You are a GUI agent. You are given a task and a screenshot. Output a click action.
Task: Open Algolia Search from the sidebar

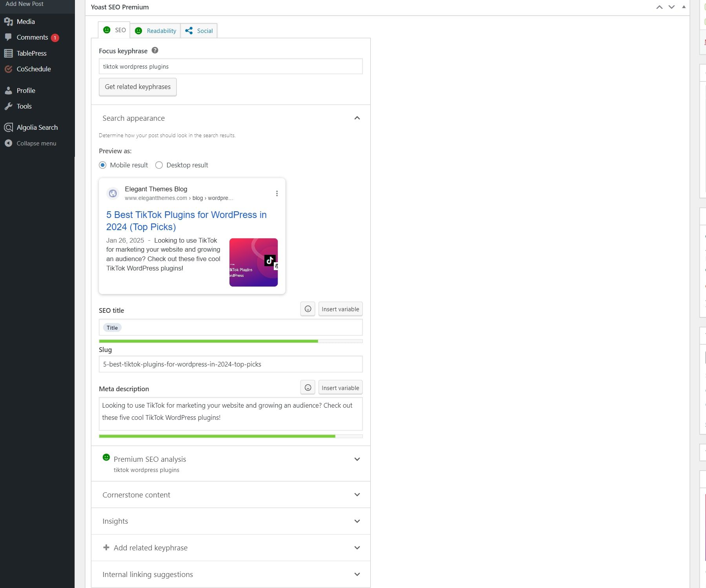pyautogui.click(x=37, y=127)
